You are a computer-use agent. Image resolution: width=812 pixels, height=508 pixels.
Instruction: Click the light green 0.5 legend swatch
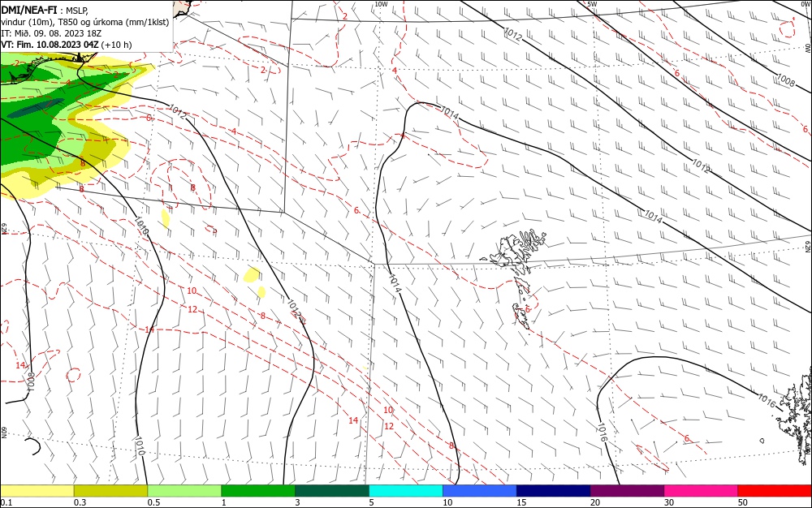184,491
